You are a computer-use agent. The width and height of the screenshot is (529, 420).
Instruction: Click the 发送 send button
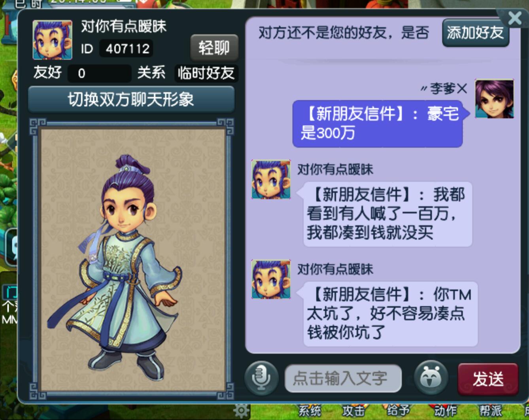(x=488, y=379)
